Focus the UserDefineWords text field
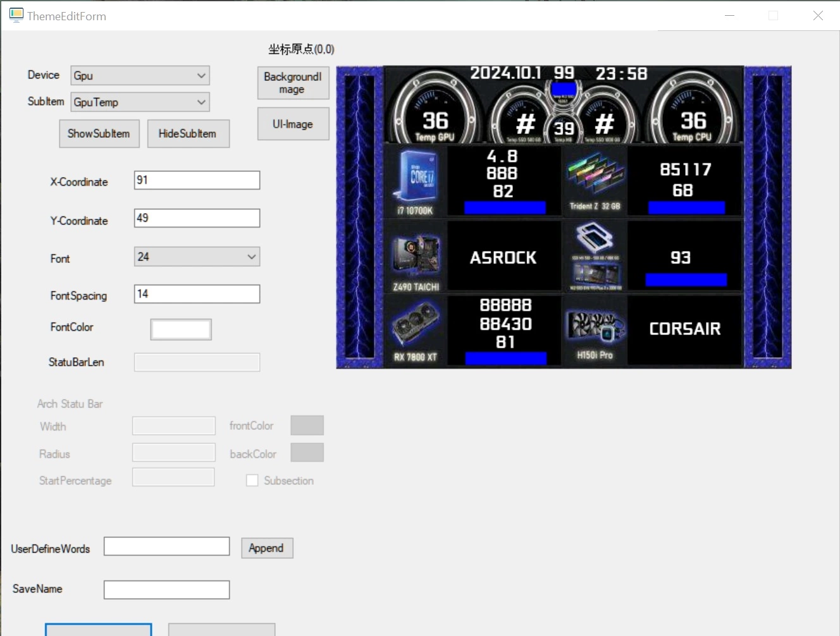 point(166,546)
